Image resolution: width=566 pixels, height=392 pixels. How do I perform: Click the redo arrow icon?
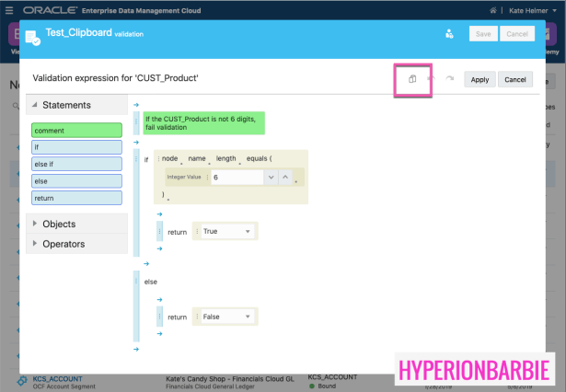pyautogui.click(x=449, y=79)
